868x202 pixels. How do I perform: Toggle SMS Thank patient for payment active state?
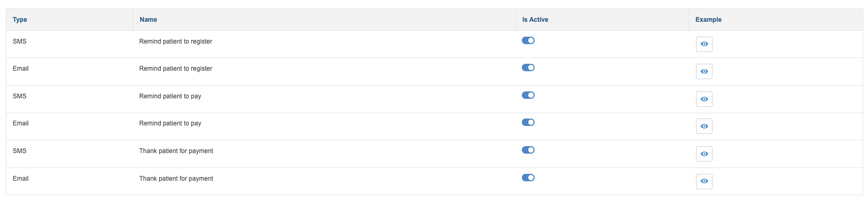[528, 150]
